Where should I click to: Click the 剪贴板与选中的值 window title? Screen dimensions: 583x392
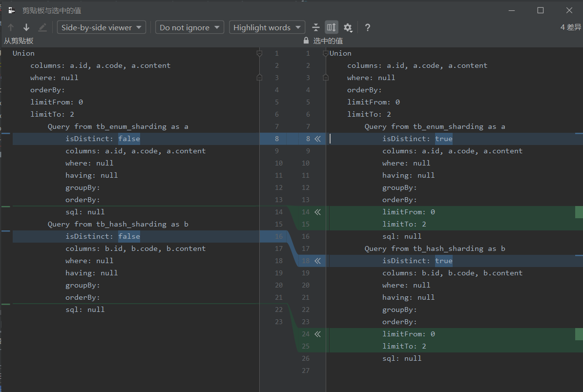tap(52, 10)
